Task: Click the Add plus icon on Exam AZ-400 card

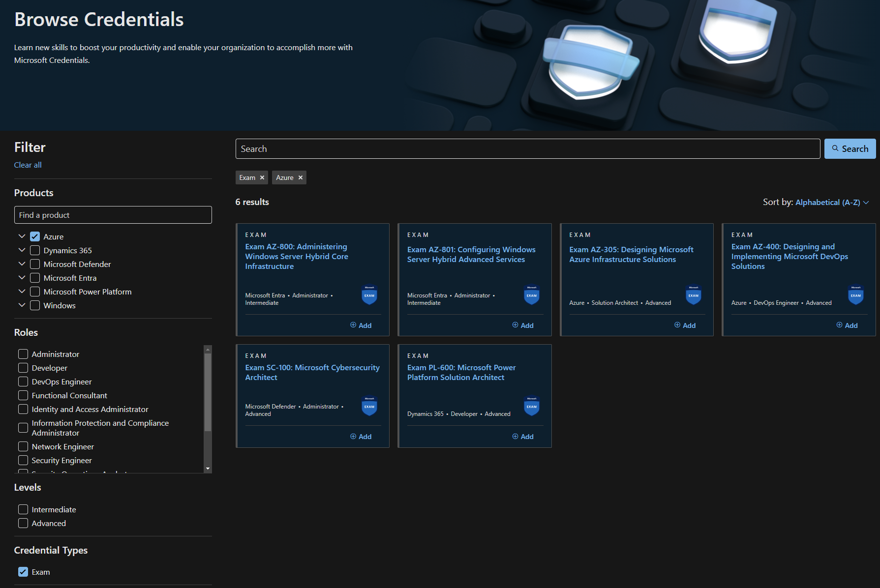Action: (839, 325)
